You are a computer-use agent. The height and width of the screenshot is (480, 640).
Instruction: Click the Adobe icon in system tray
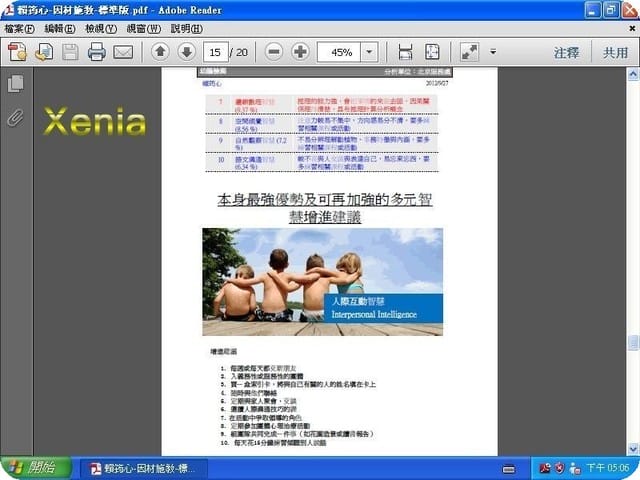click(x=544, y=468)
